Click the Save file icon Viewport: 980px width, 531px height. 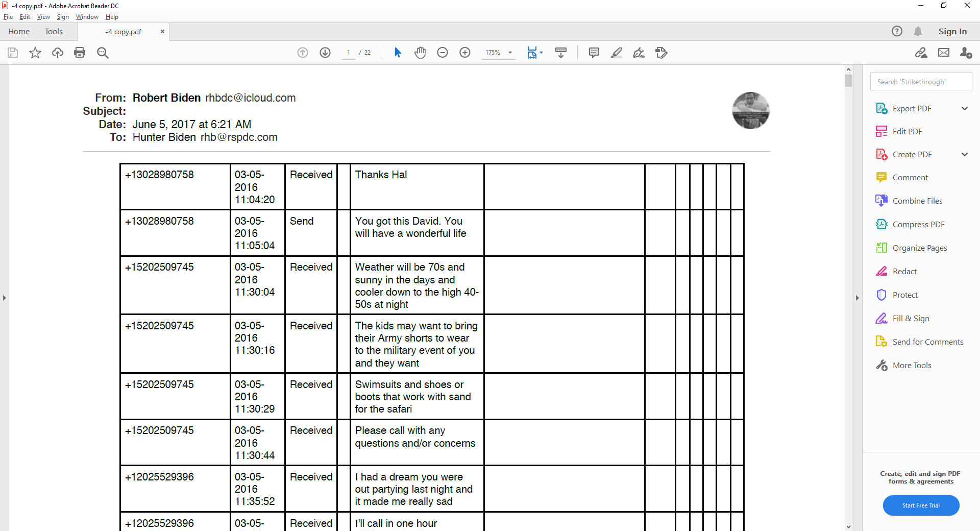[13, 53]
